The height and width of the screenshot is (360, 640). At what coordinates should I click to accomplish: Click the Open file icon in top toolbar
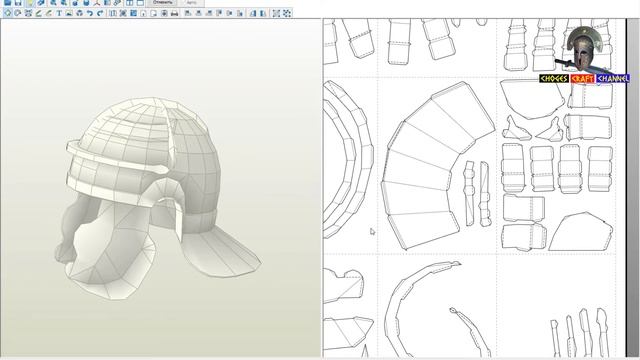[7, 2]
